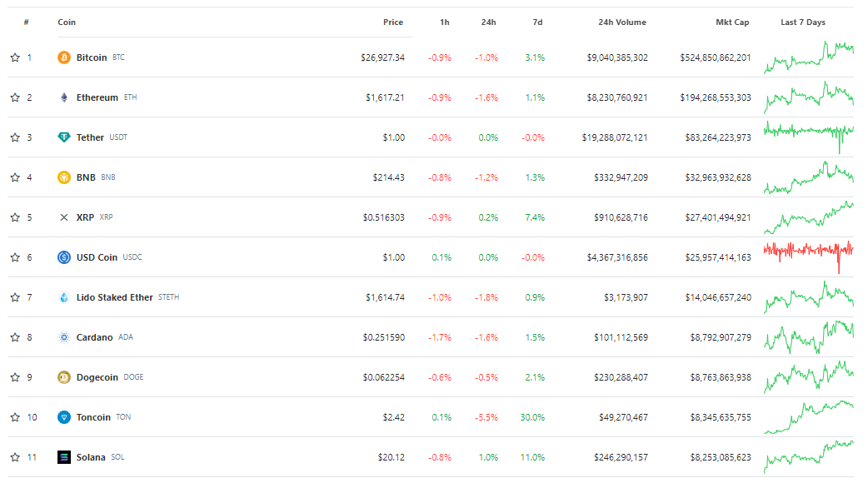868x478 pixels.
Task: Click Solana's 7-day sparkline chart
Action: click(x=809, y=457)
